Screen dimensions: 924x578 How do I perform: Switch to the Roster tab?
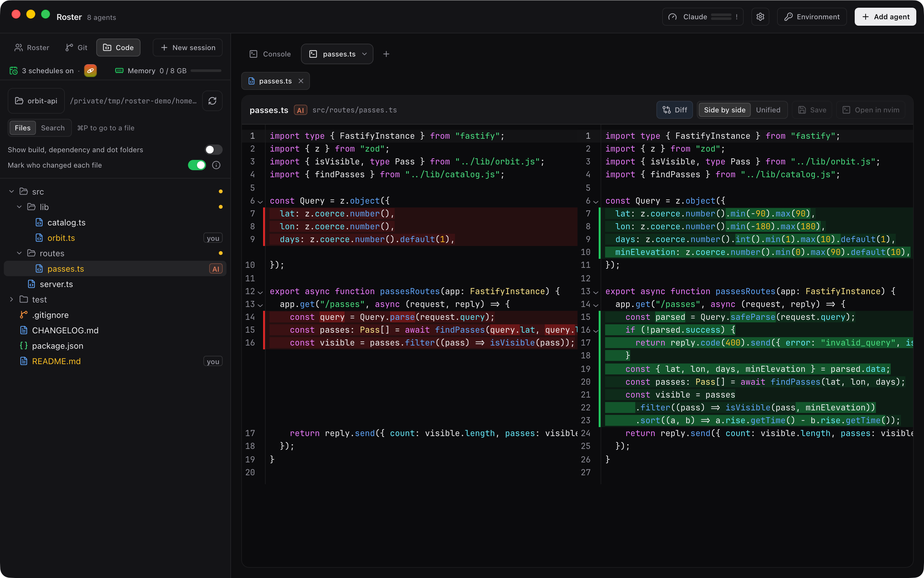point(32,48)
